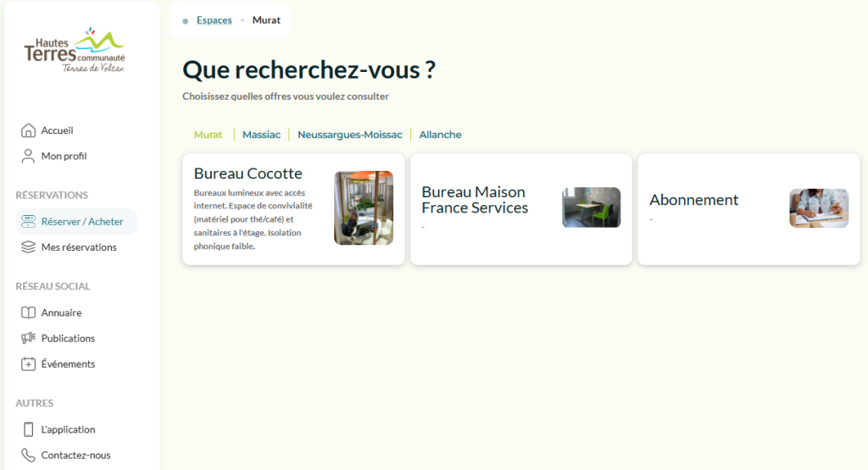Select the Murat location tab
The width and height of the screenshot is (868, 470).
(x=208, y=135)
